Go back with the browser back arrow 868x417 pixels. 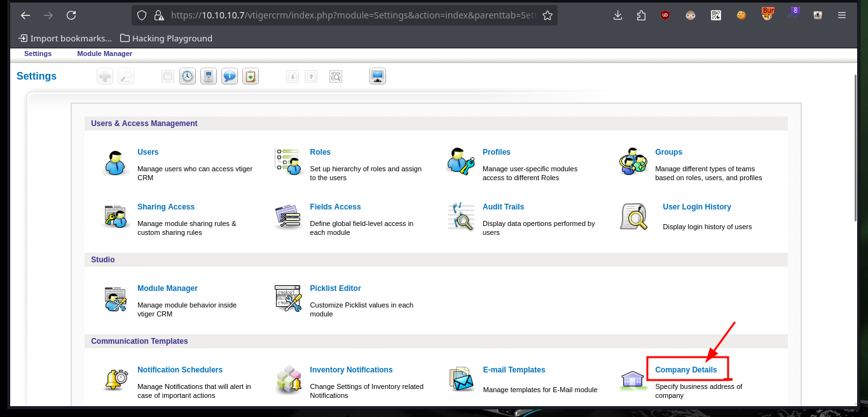point(25,15)
